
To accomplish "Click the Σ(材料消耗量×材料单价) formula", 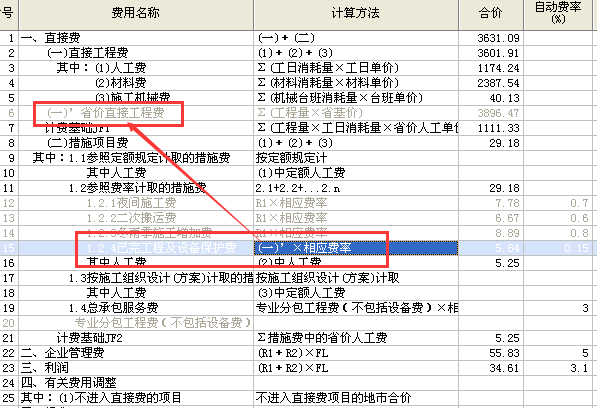I will tap(328, 83).
